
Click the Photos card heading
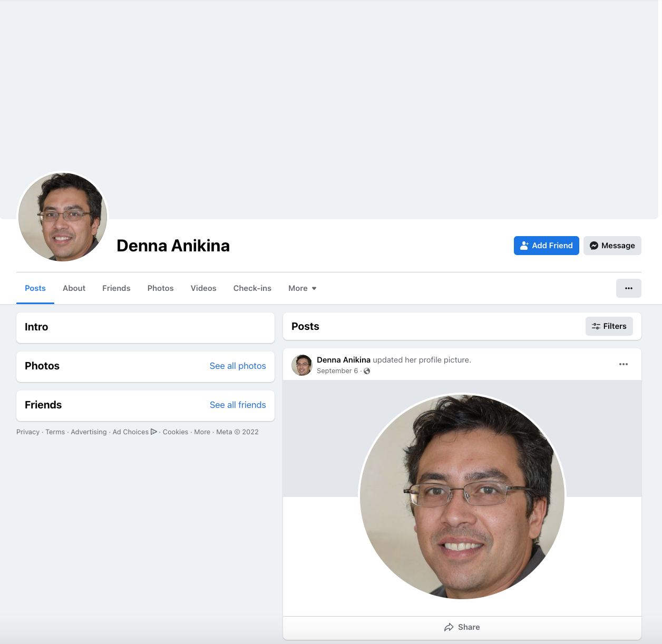point(42,366)
